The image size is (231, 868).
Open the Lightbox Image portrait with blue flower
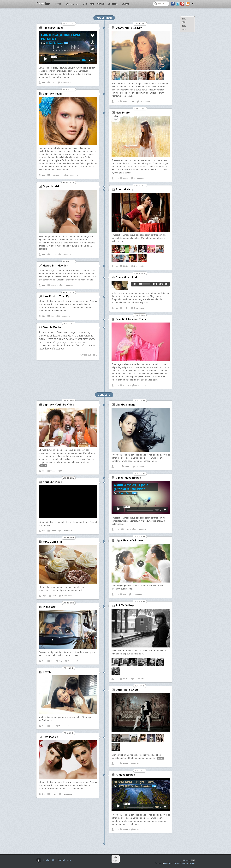tap(68, 121)
